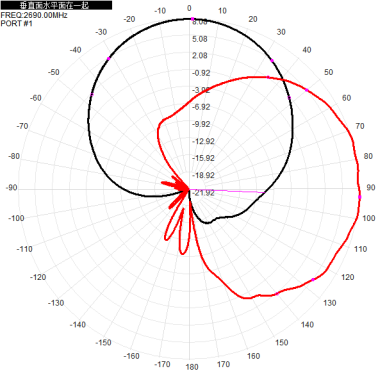Click the -30 degree angle label
This screenshot has width=378, height=378.
[x=101, y=32]
